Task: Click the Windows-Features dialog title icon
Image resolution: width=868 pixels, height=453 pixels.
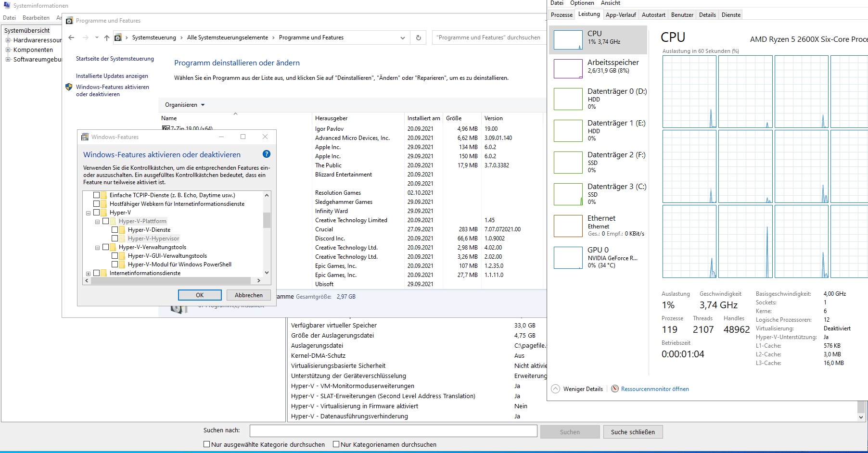Action: [x=85, y=137]
